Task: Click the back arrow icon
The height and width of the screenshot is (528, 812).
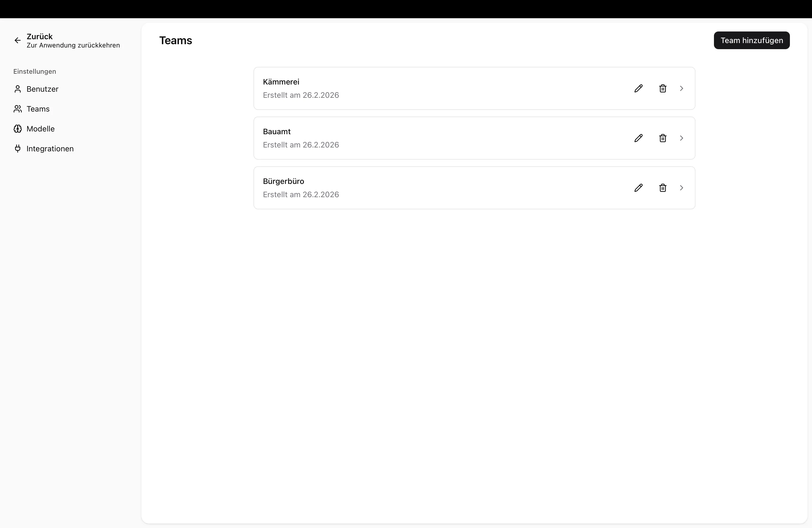Action: pos(17,41)
